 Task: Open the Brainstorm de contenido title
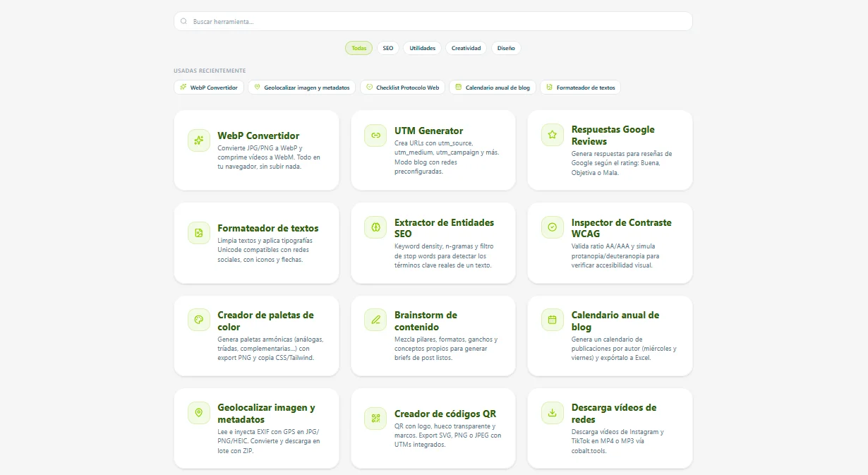click(x=426, y=320)
